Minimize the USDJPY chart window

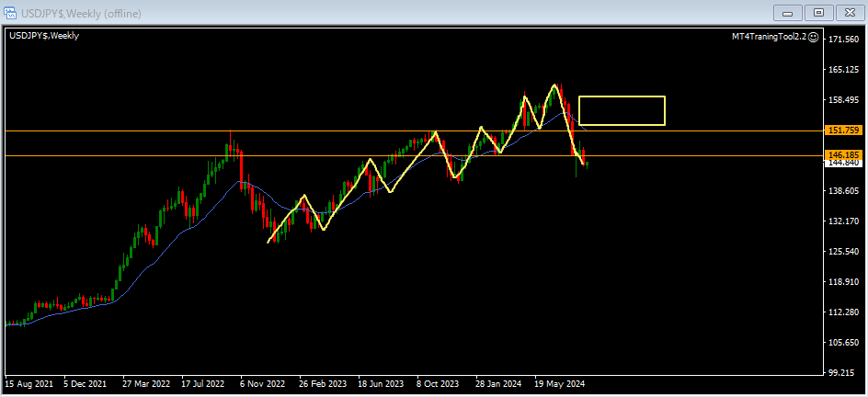pyautogui.click(x=788, y=12)
